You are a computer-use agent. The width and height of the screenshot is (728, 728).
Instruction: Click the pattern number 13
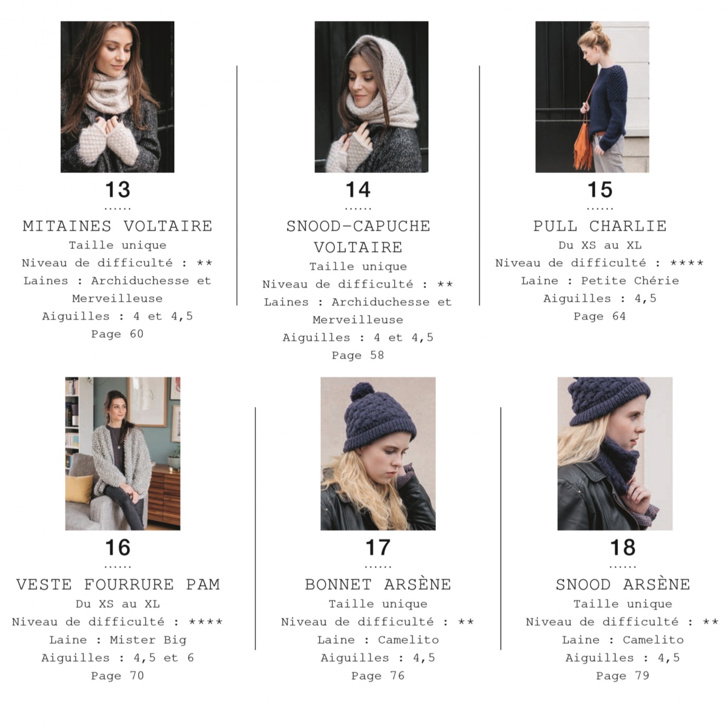pyautogui.click(x=118, y=189)
